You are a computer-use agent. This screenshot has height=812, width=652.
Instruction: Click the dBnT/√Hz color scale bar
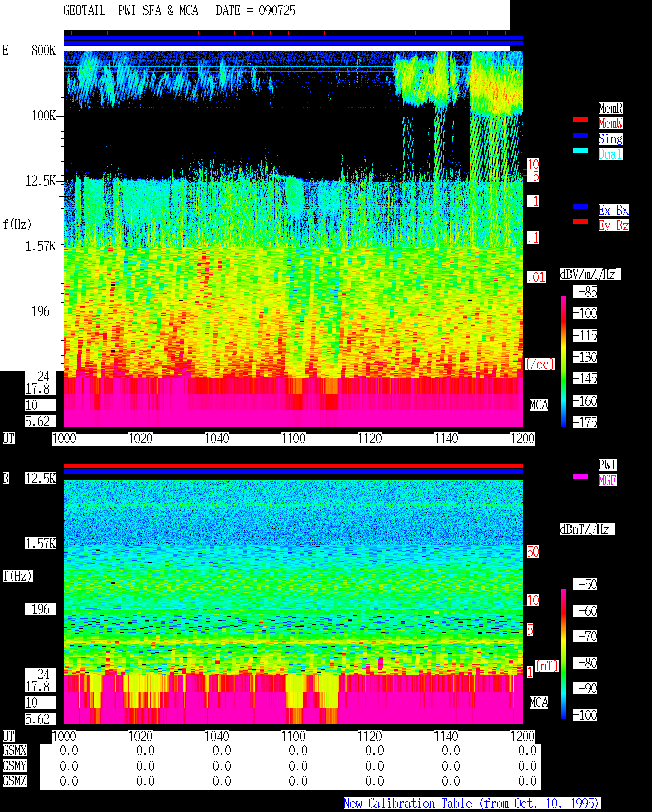click(x=563, y=654)
